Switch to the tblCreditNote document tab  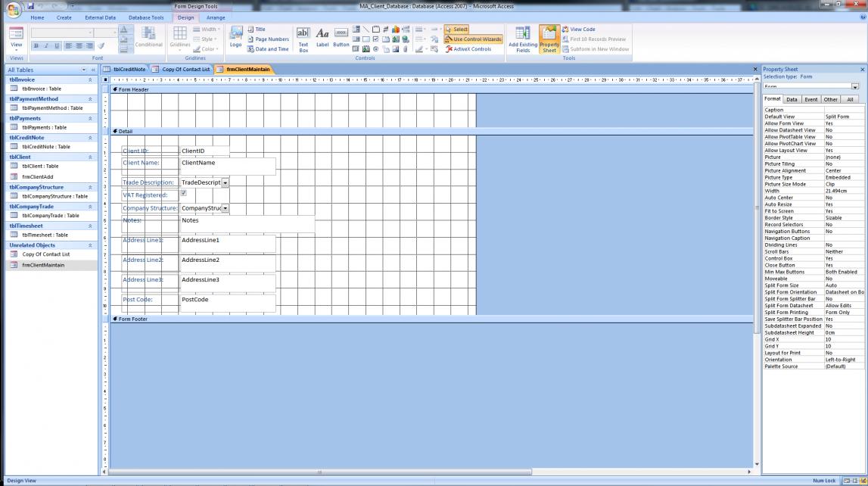(125, 69)
